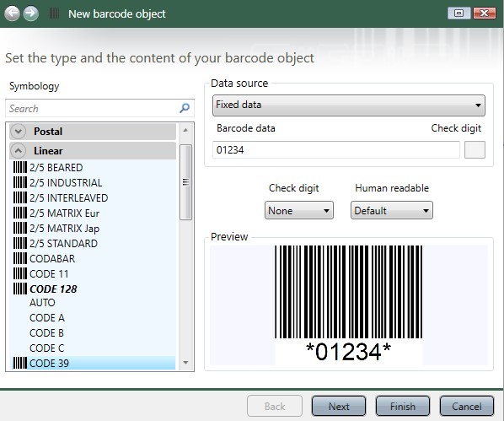Click the back arrow navigation icon
Image resolution: width=504 pixels, height=421 pixels.
12,13
